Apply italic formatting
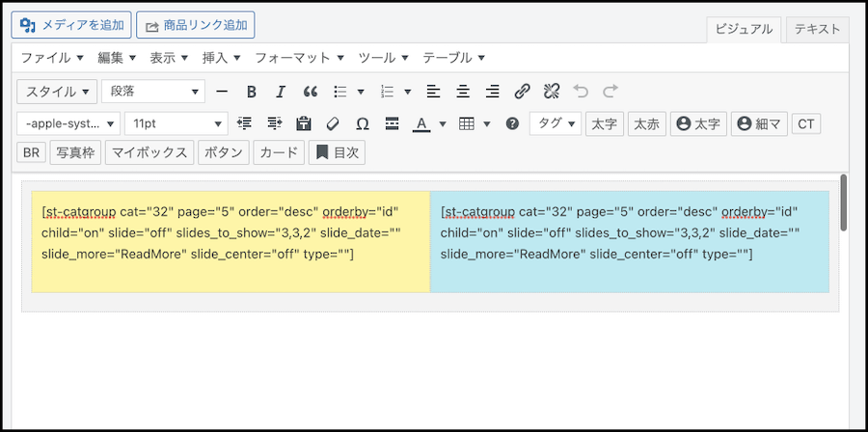This screenshot has height=432, width=868. [x=281, y=92]
